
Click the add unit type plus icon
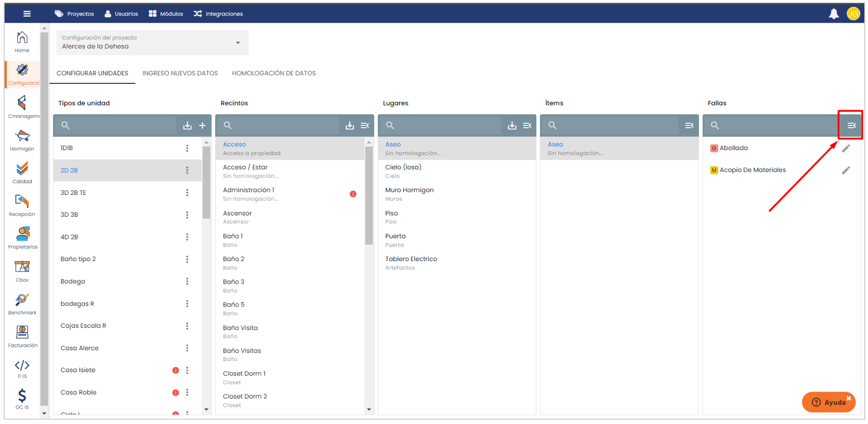click(x=202, y=125)
